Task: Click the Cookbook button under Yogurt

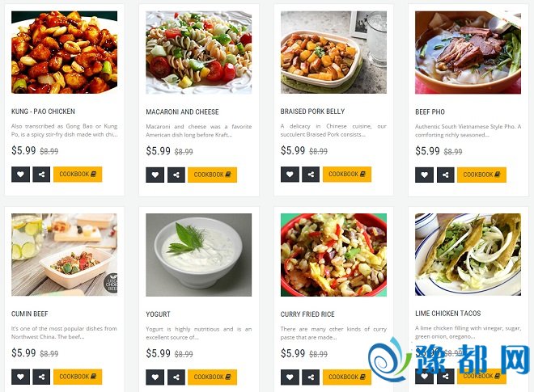Action: [212, 377]
